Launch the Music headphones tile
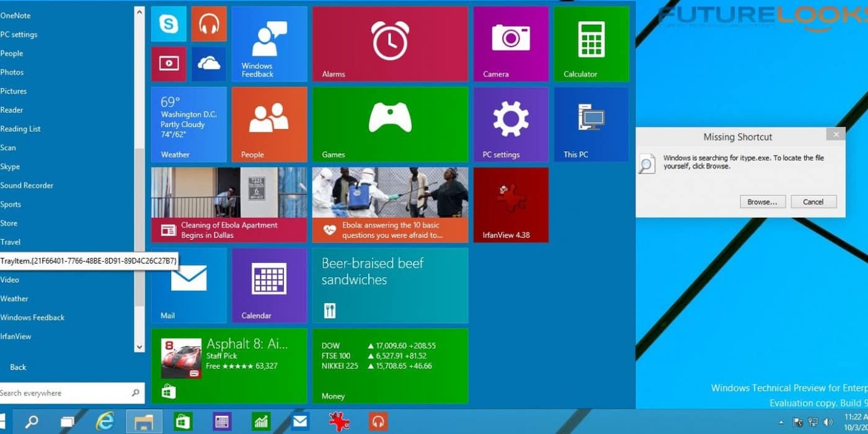868x434 pixels. click(209, 24)
